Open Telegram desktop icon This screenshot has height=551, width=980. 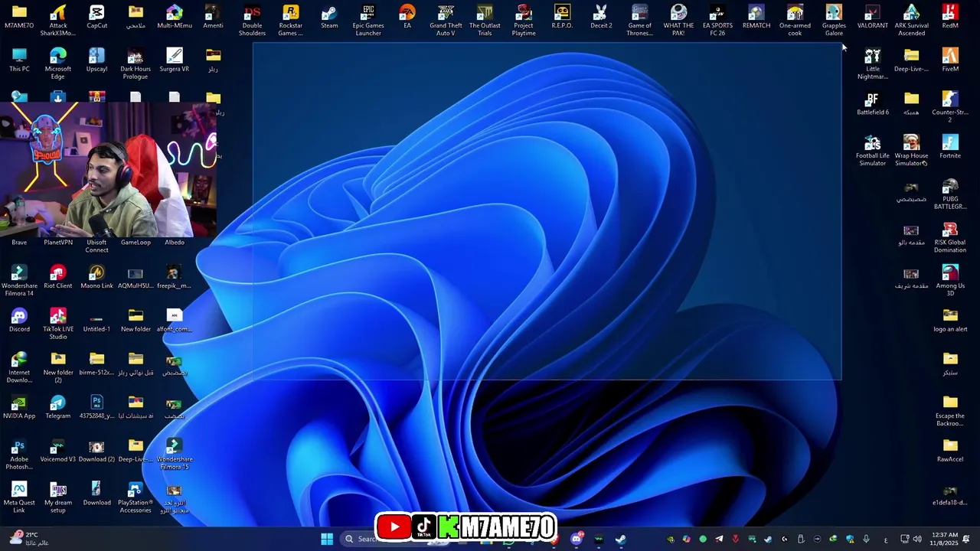click(57, 407)
